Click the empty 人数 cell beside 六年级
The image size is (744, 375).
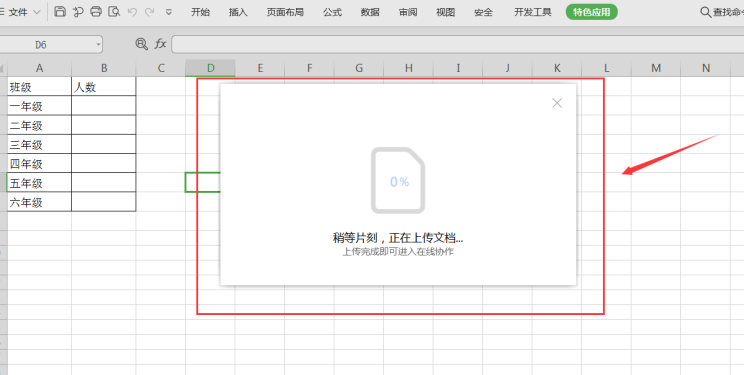(104, 202)
